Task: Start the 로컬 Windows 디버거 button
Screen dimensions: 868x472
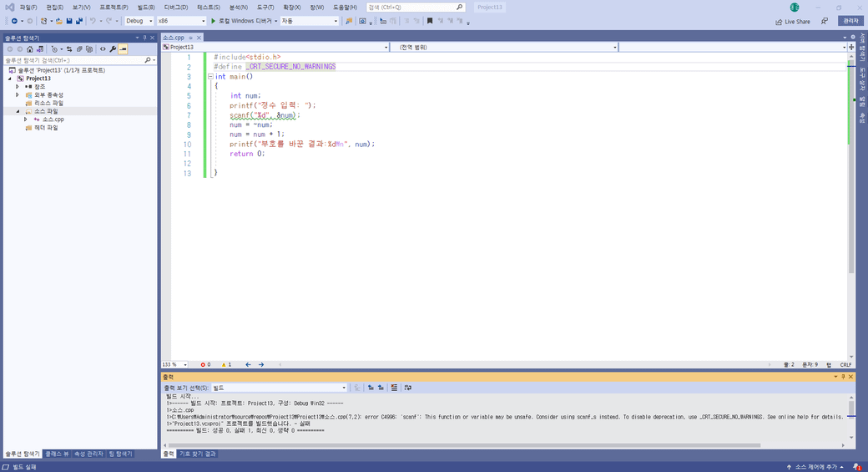Action: pos(244,21)
